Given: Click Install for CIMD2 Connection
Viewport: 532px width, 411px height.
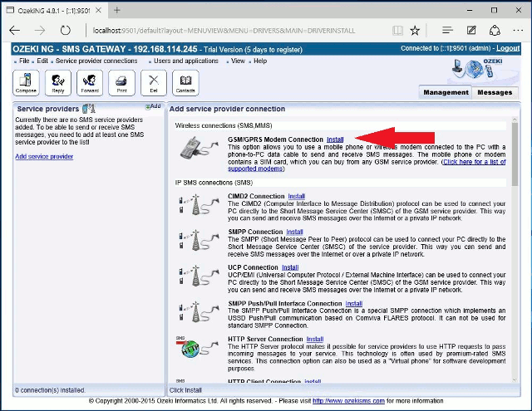Looking at the screenshot, I should [x=297, y=196].
